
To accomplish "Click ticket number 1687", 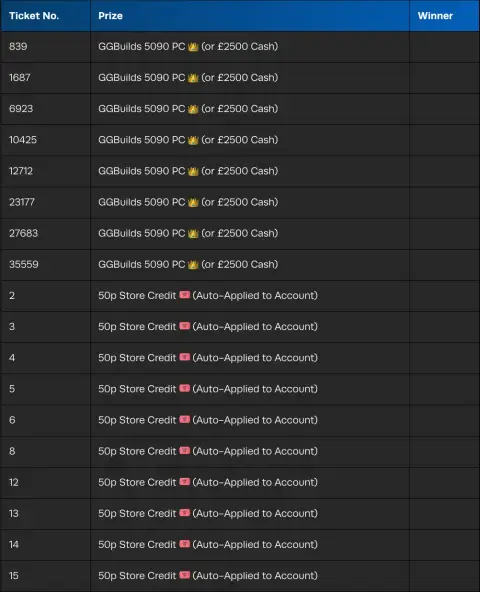I will [x=20, y=78].
